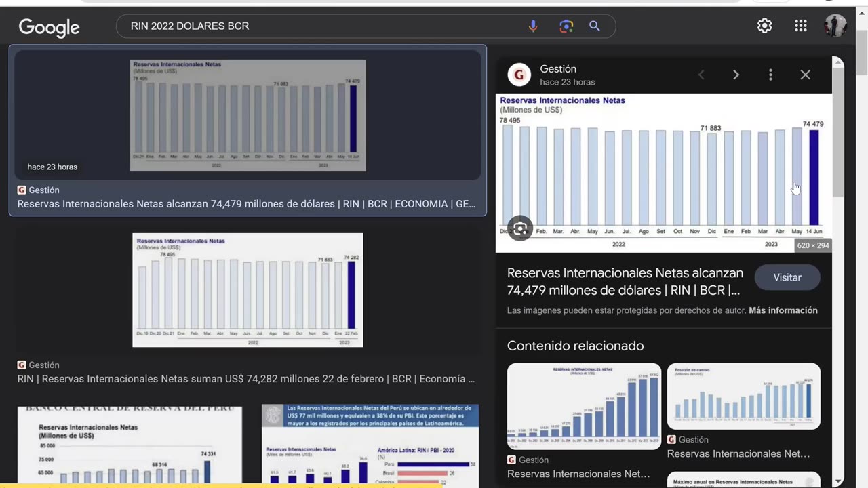Select Banco Central de Reserva chart thumbnail
Viewport: 868px width, 488px height.
click(x=130, y=446)
